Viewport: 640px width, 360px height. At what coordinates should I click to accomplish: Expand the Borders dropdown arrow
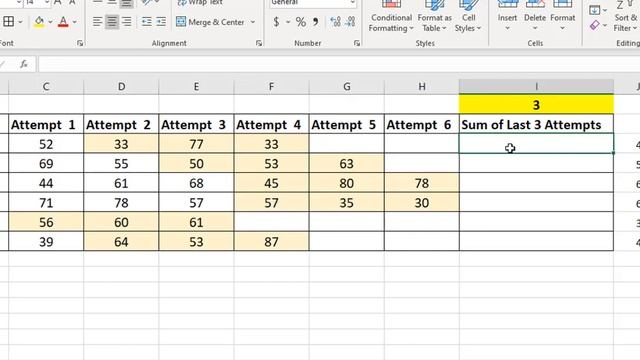coord(20,22)
